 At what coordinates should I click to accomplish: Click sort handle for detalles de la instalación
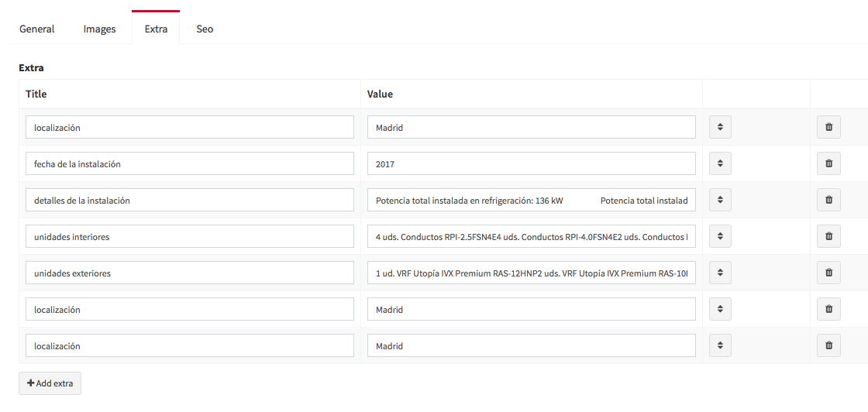coord(720,200)
